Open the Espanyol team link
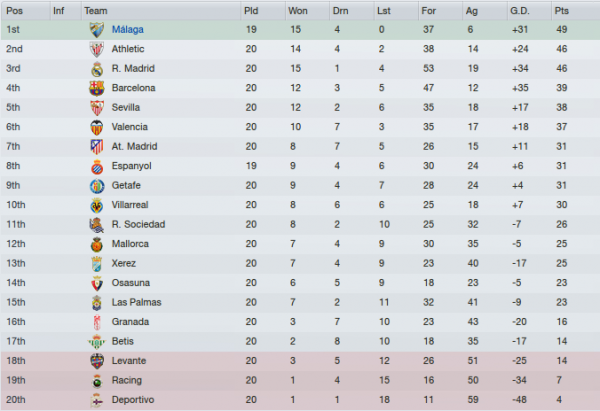This screenshot has width=600, height=411. pyautogui.click(x=131, y=166)
